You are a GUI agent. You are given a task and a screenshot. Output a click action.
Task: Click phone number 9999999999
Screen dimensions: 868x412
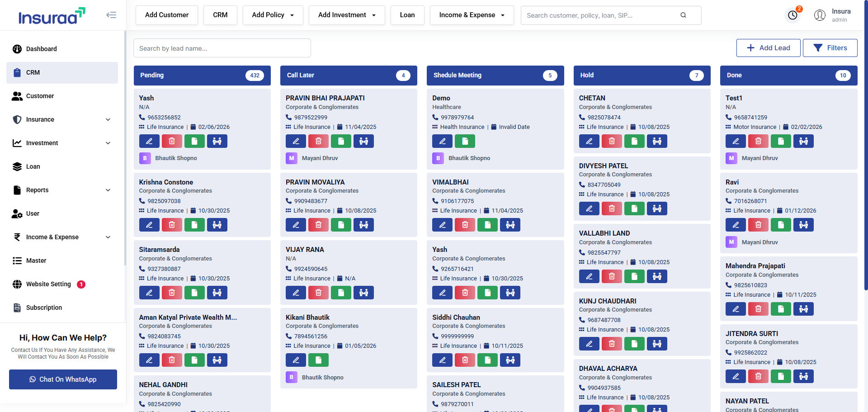(458, 336)
